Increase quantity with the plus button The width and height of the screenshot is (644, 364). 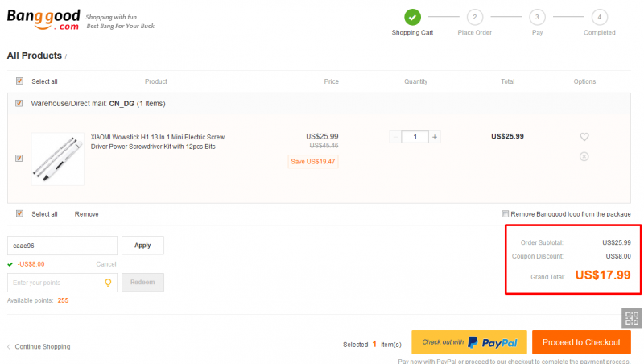click(x=435, y=137)
